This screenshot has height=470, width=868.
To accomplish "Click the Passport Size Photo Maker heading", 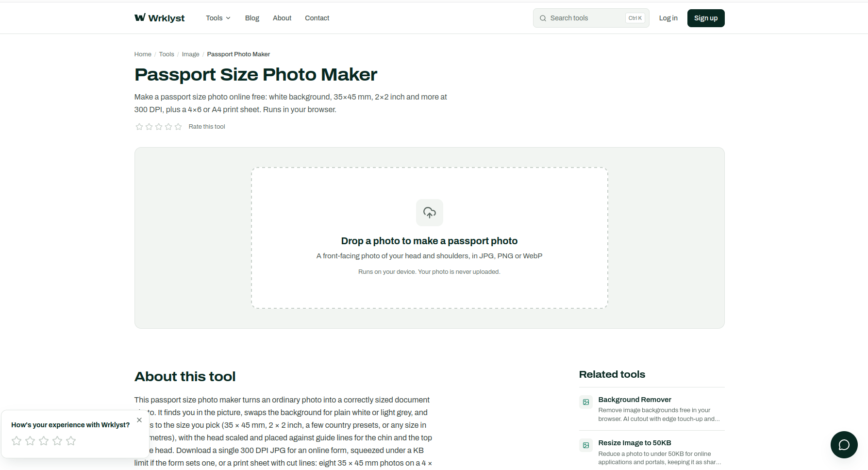I will pos(256,75).
